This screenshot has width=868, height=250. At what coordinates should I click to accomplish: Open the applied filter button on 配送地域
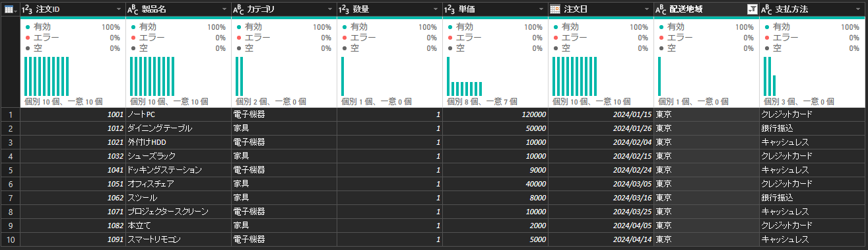point(752,9)
